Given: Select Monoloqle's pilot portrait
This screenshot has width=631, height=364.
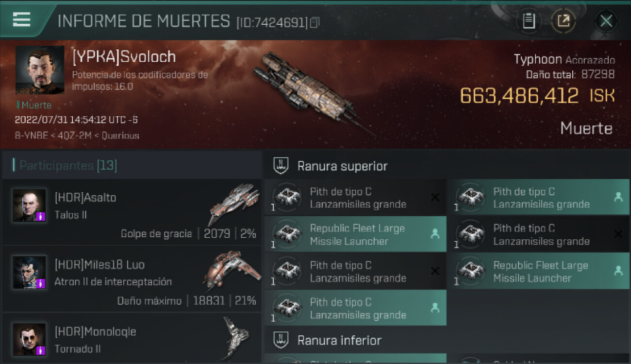Looking at the screenshot, I should (30, 339).
